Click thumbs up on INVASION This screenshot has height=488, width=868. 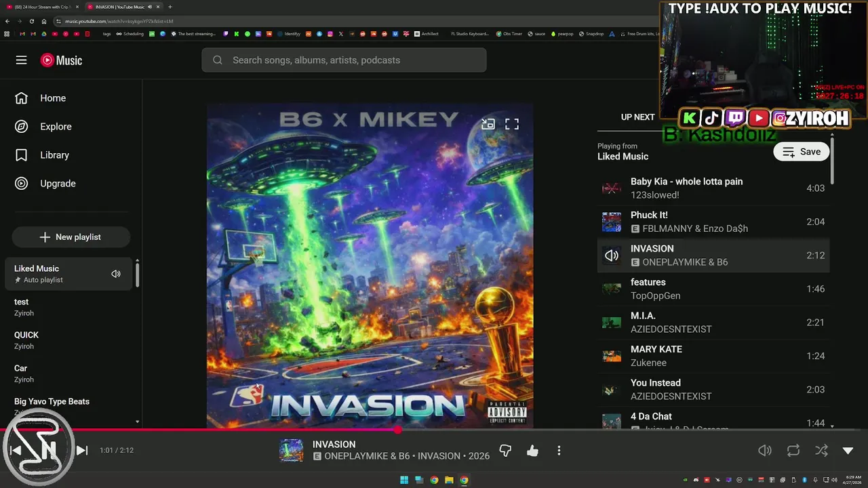(532, 450)
